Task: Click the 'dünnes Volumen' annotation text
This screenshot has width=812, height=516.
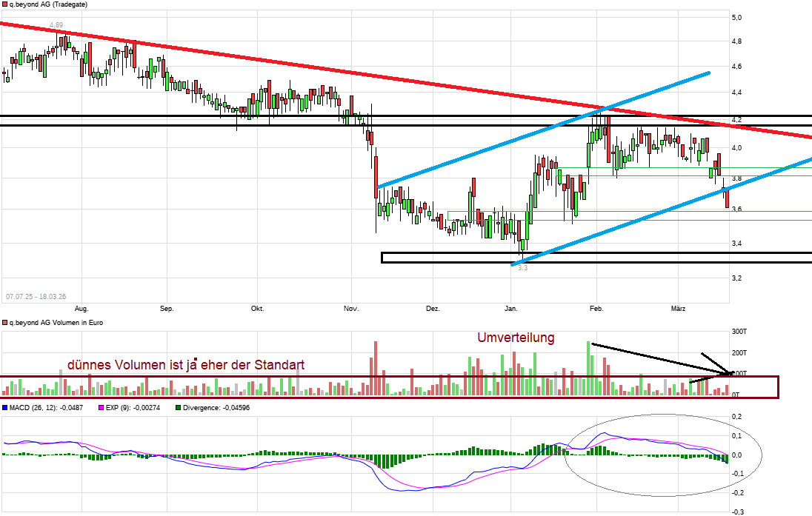Action: (185, 365)
